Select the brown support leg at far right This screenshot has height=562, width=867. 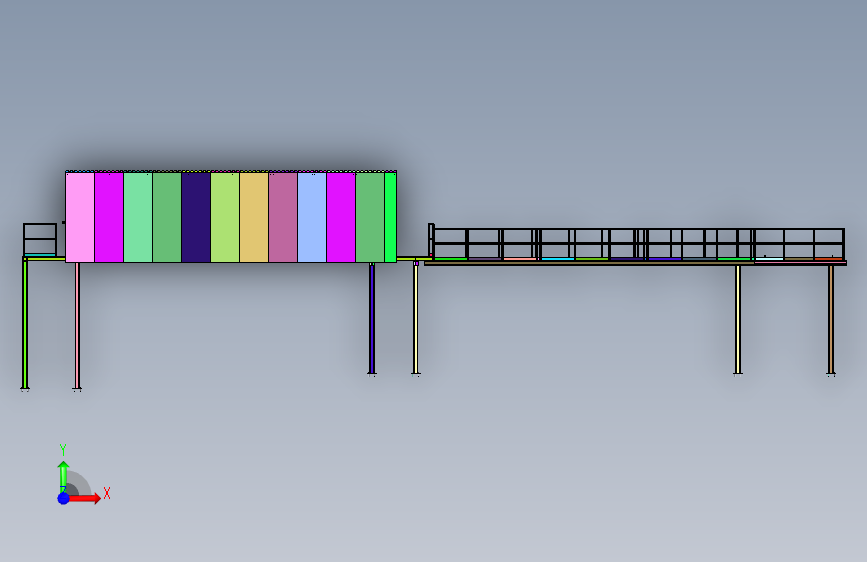pos(831,320)
